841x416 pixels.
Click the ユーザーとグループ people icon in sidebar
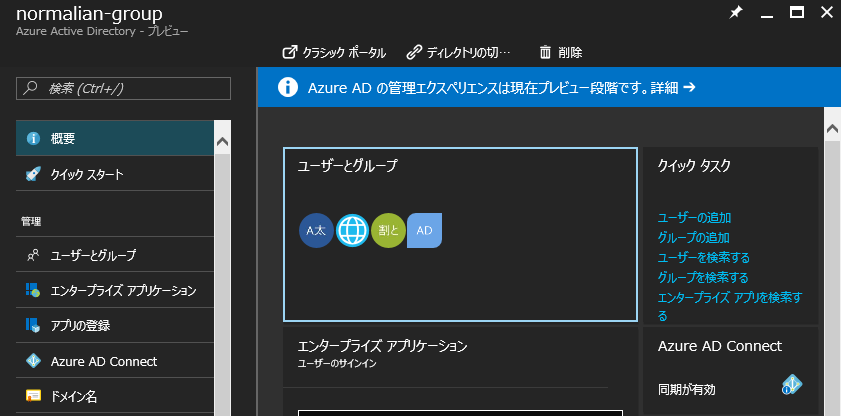(x=33, y=255)
